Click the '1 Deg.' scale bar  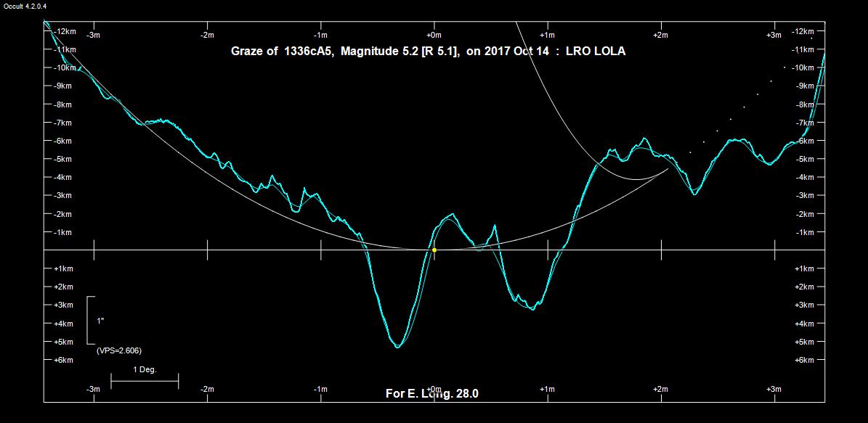coord(145,379)
